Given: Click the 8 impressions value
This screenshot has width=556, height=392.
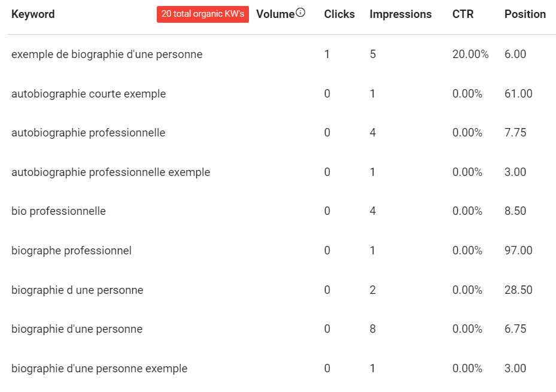Looking at the screenshot, I should point(373,329).
